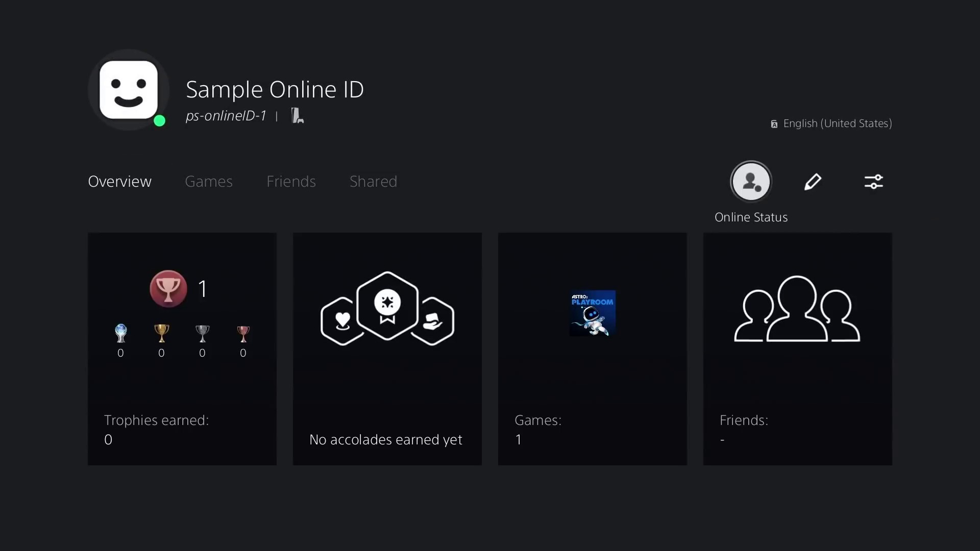
Task: Switch to the Friends tab
Action: 291,182
